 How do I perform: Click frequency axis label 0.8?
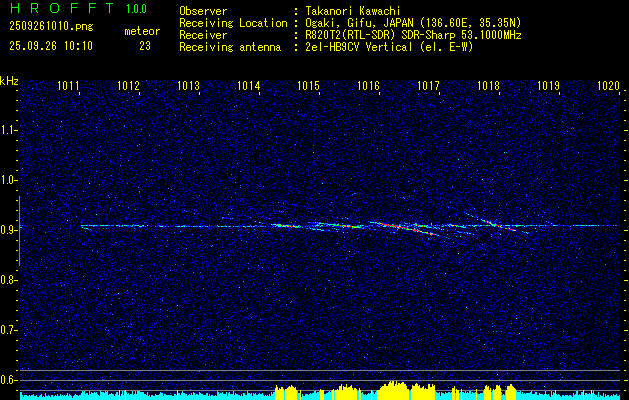[9, 280]
